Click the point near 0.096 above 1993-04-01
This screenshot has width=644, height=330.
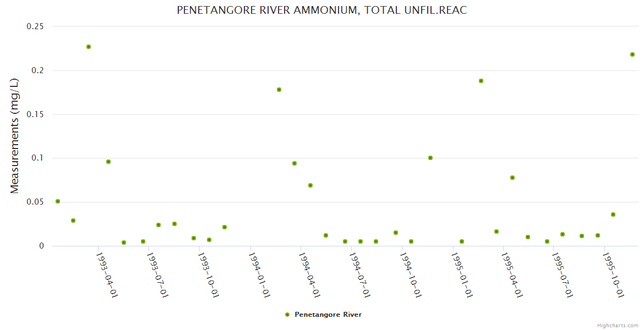108,162
